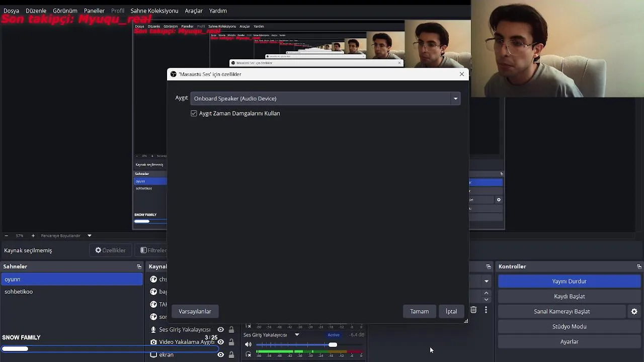The width and height of the screenshot is (644, 362).
Task: Open the Düzenle menu
Action: tap(36, 11)
